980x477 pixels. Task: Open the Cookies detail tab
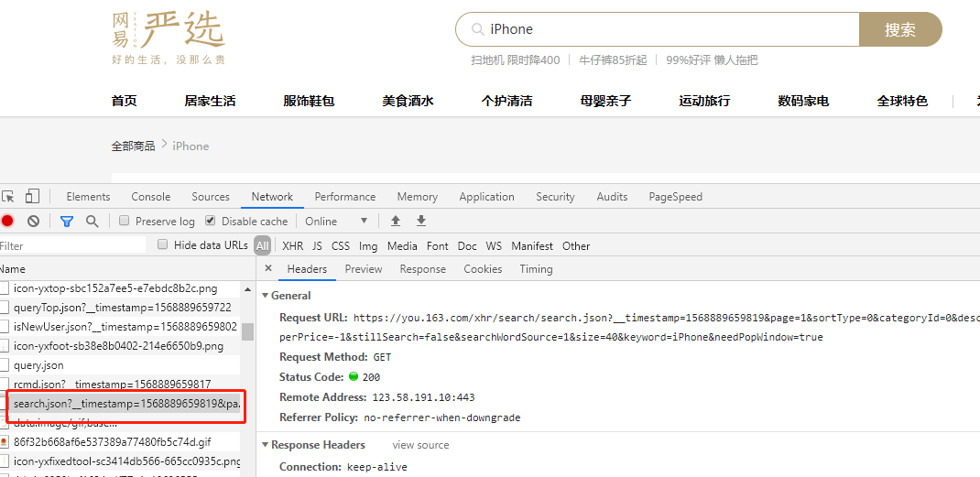coord(483,269)
